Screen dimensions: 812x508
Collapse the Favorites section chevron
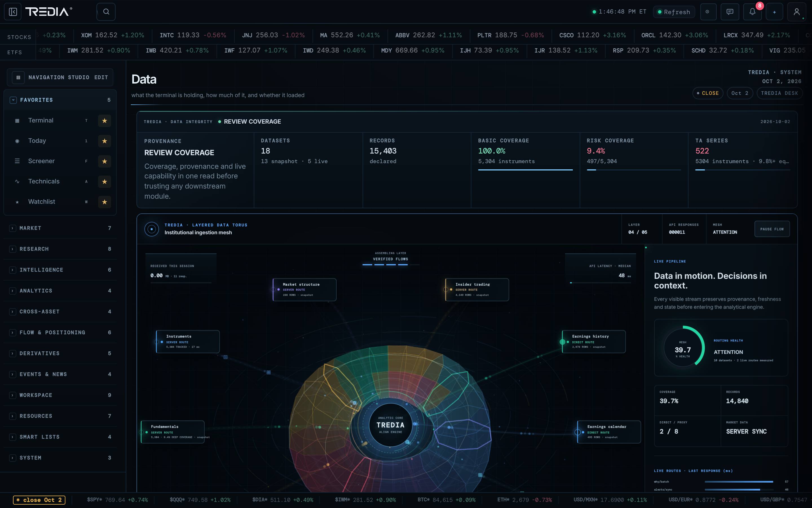click(13, 100)
